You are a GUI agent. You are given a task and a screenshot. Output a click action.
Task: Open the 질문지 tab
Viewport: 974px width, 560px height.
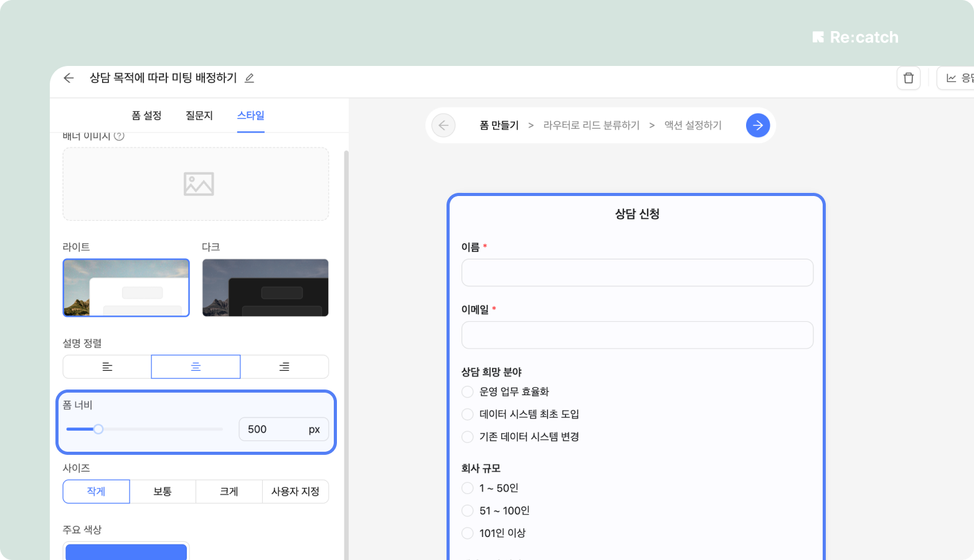click(x=199, y=116)
